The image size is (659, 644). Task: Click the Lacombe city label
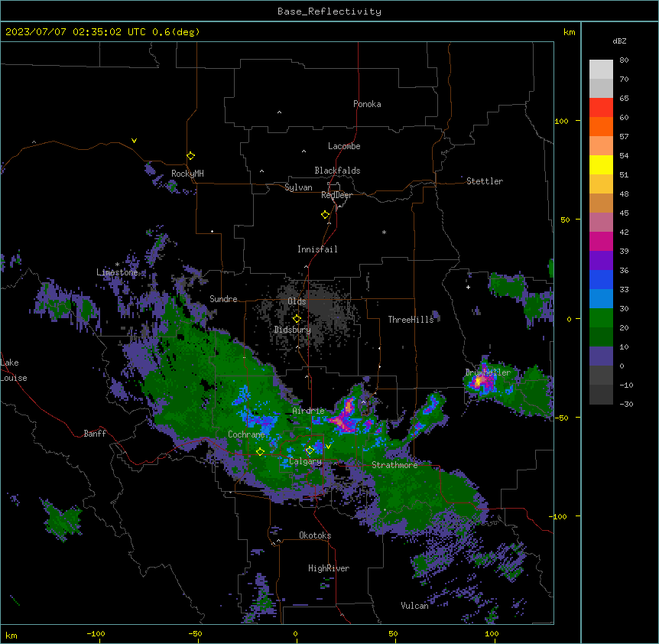[x=344, y=146]
